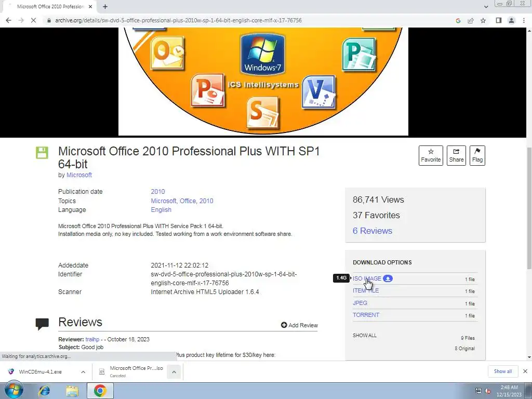Open Internet Explorer from the taskbar
This screenshot has height=399, width=532.
pyautogui.click(x=44, y=391)
